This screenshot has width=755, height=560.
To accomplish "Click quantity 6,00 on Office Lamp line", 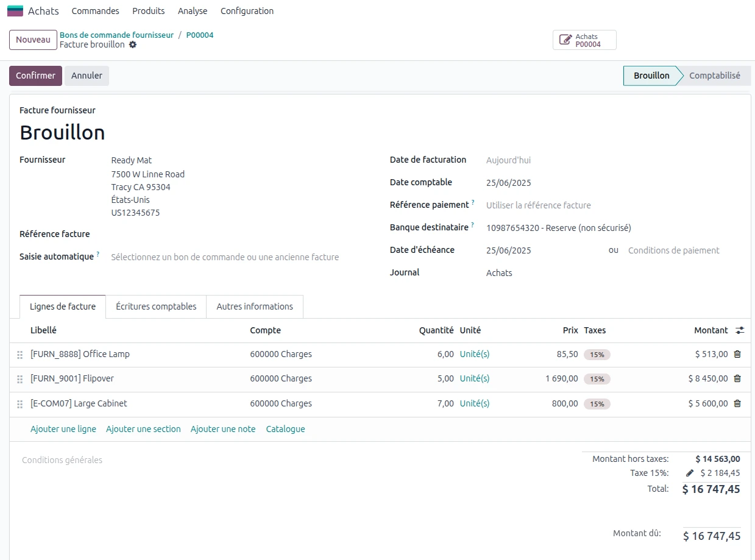I will [x=445, y=354].
